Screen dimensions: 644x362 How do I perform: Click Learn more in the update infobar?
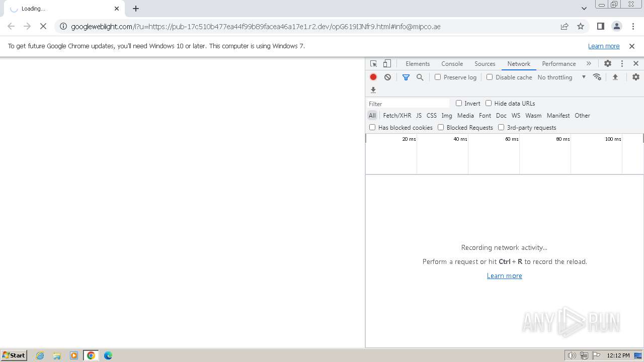tap(604, 46)
